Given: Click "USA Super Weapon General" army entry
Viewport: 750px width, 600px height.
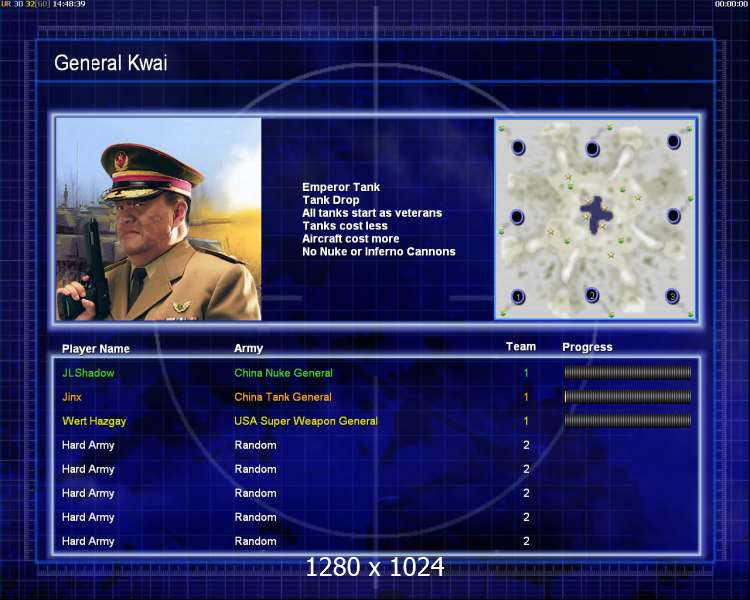Looking at the screenshot, I should point(306,421).
